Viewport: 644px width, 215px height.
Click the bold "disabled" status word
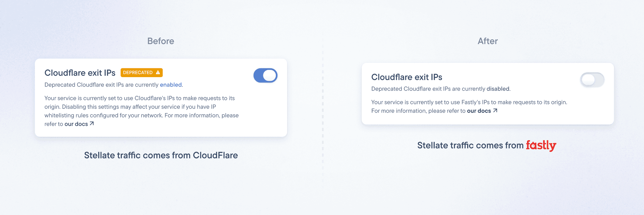tap(498, 89)
